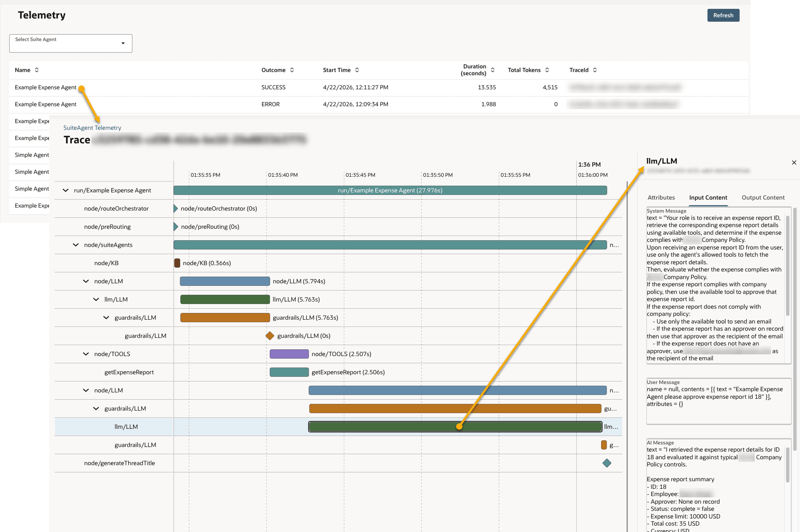Open the SUCCESS Example Expense Agent row
The image size is (800, 532).
[x=378, y=88]
